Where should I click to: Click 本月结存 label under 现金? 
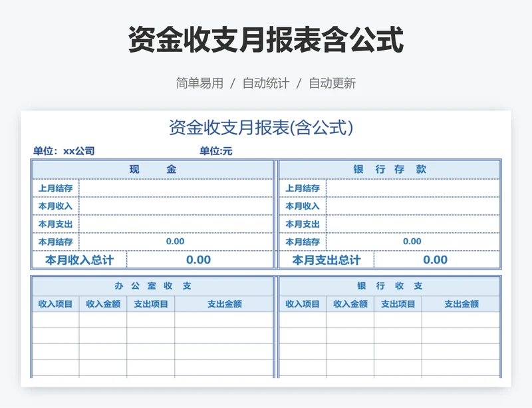55,242
